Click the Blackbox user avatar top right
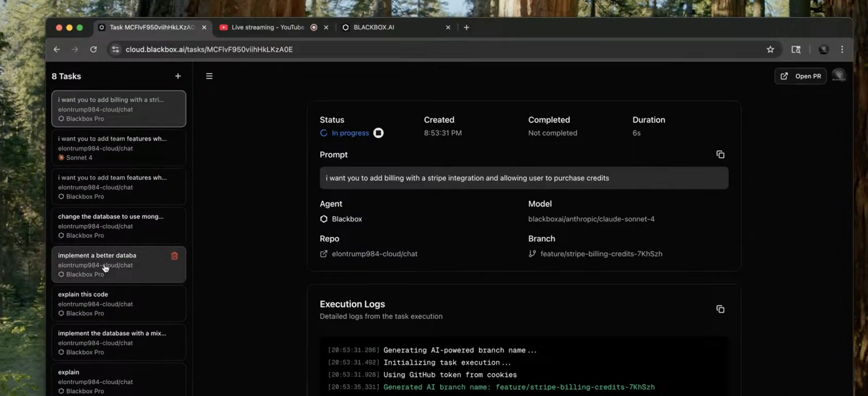 (x=839, y=75)
